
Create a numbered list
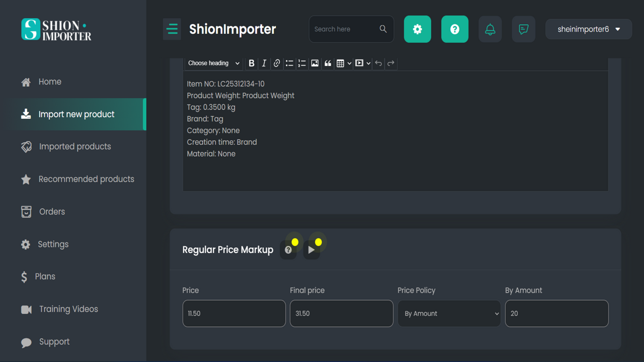302,63
